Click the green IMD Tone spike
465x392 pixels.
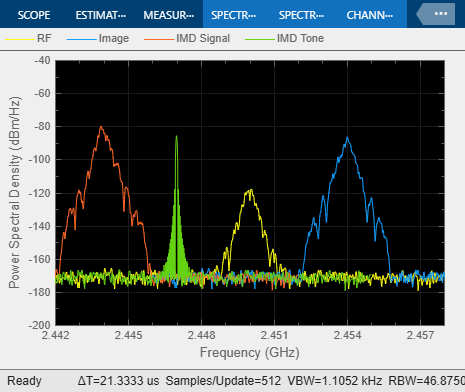tap(176, 137)
